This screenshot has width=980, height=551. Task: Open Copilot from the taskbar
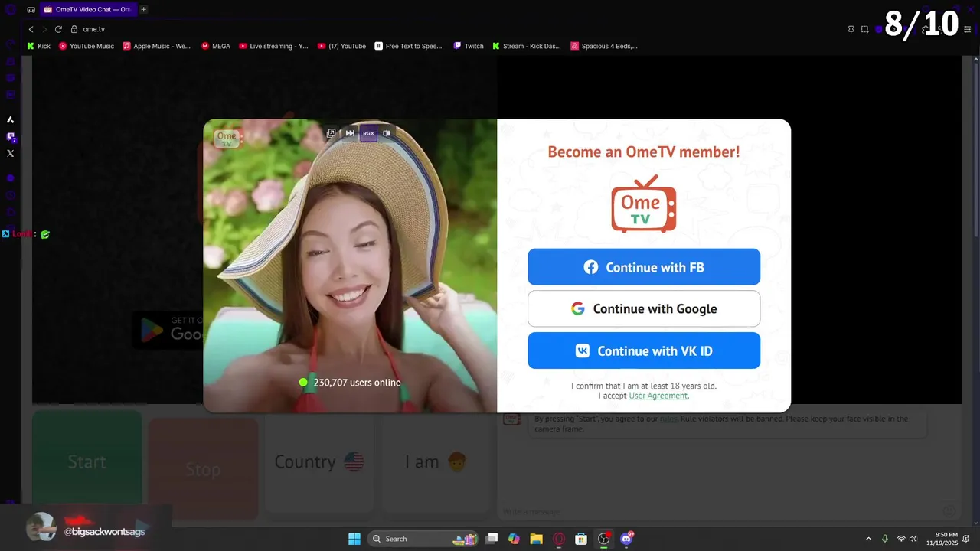pyautogui.click(x=514, y=539)
